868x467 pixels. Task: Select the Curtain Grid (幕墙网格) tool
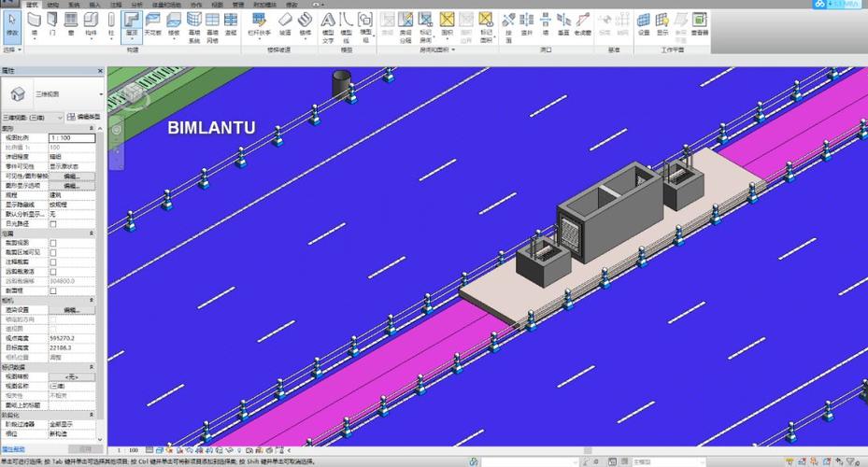coord(213,26)
